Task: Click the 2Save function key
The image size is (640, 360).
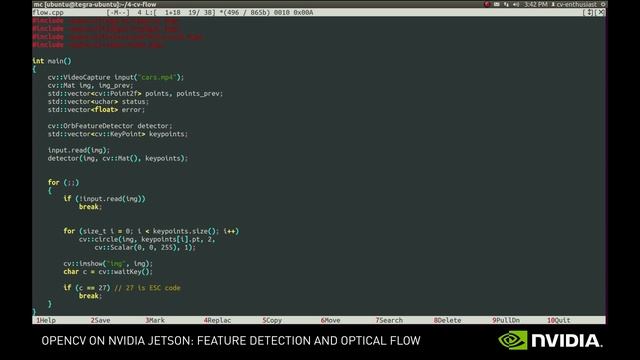Action: click(100, 320)
